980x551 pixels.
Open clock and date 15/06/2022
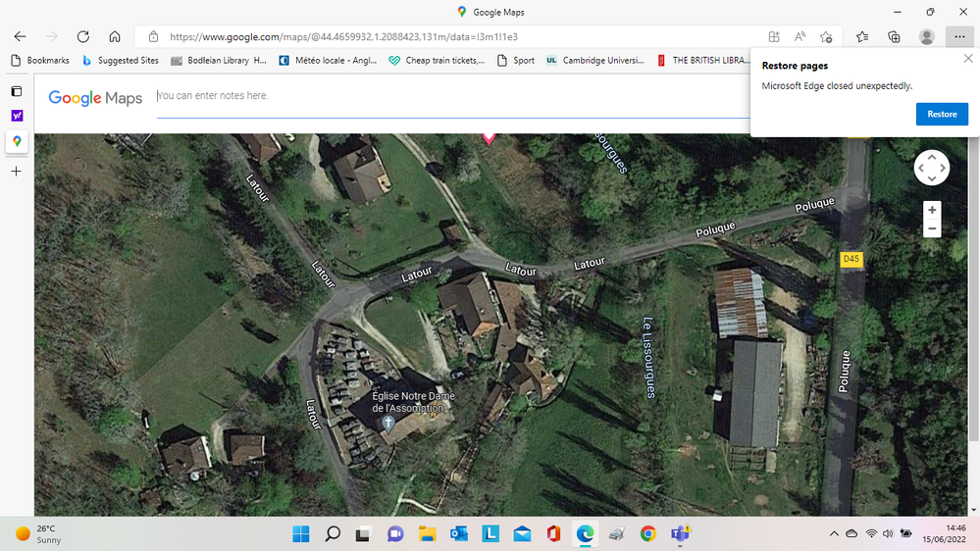pyautogui.click(x=944, y=533)
